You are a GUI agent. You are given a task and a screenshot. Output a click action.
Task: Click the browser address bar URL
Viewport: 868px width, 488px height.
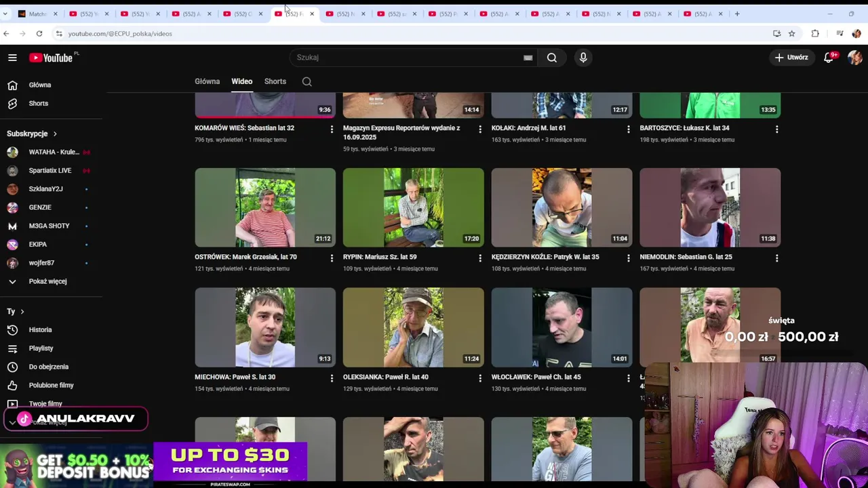pyautogui.click(x=120, y=33)
